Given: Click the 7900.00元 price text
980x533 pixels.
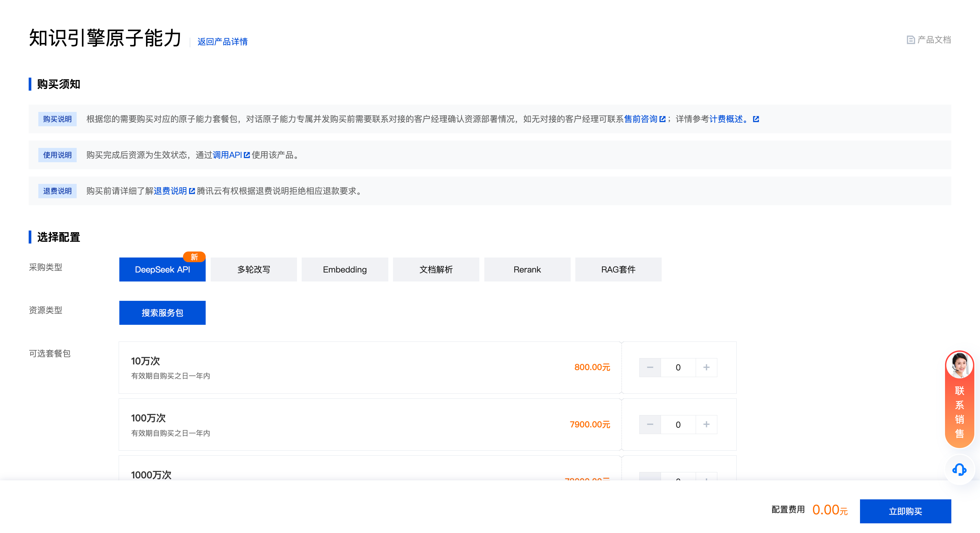Looking at the screenshot, I should pos(590,424).
